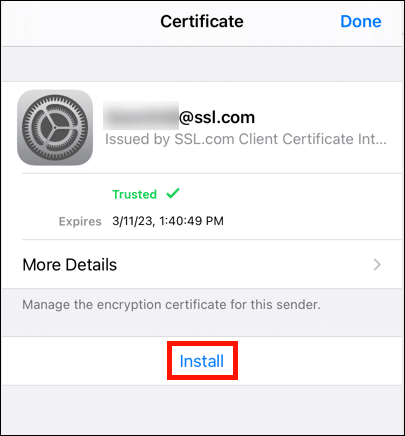The height and width of the screenshot is (436, 405).
Task: Open the More Details row label
Action: tap(70, 265)
